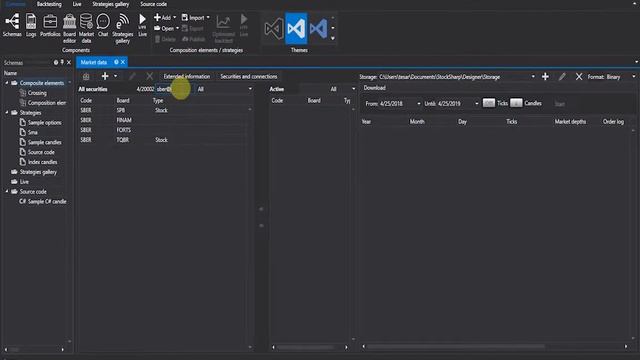Close the Schemas panel

tap(69, 62)
